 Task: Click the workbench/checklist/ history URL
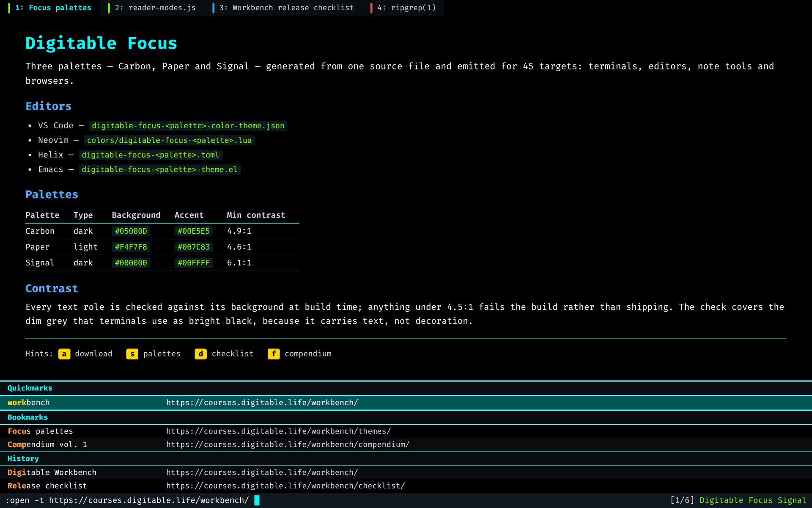pos(285,486)
